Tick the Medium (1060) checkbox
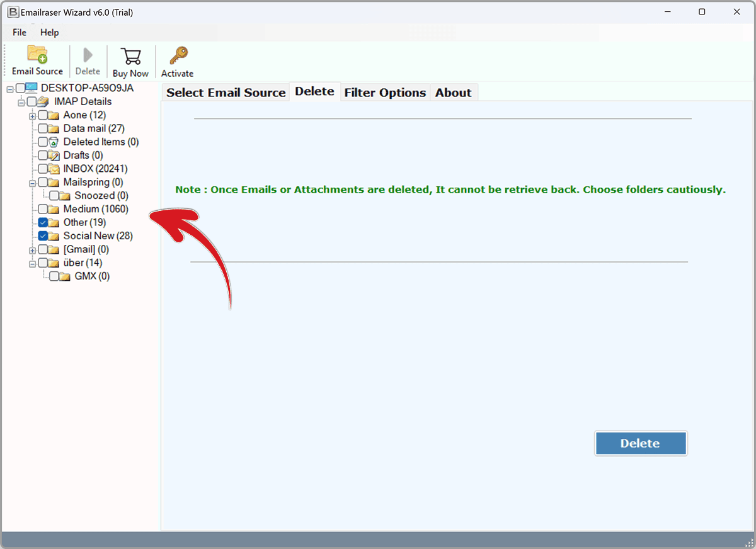Viewport: 756px width, 549px height. click(43, 209)
